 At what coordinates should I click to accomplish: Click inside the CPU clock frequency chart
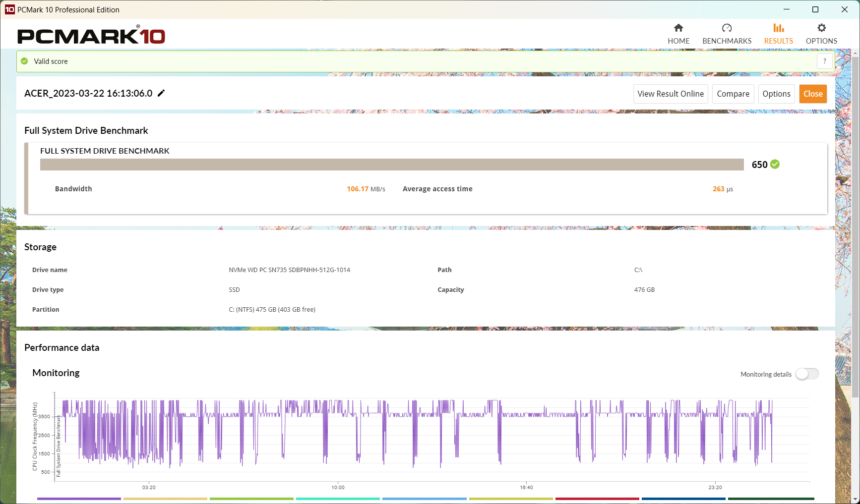point(431,436)
